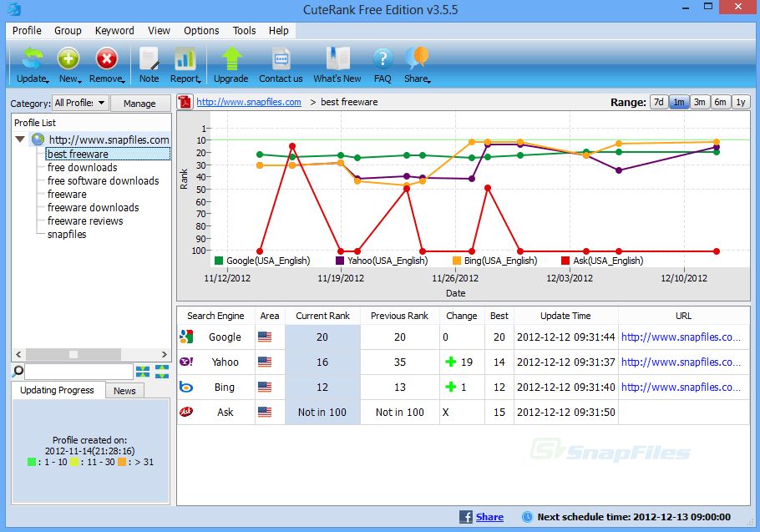Open the Contact us icon
The height and width of the screenshot is (532, 760).
coord(281,58)
